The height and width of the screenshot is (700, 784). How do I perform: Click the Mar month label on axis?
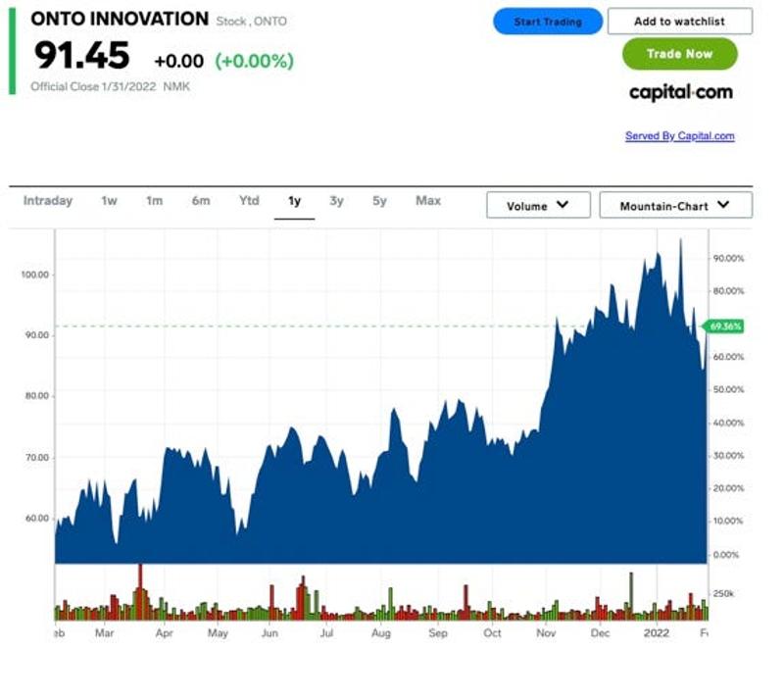[x=105, y=633]
